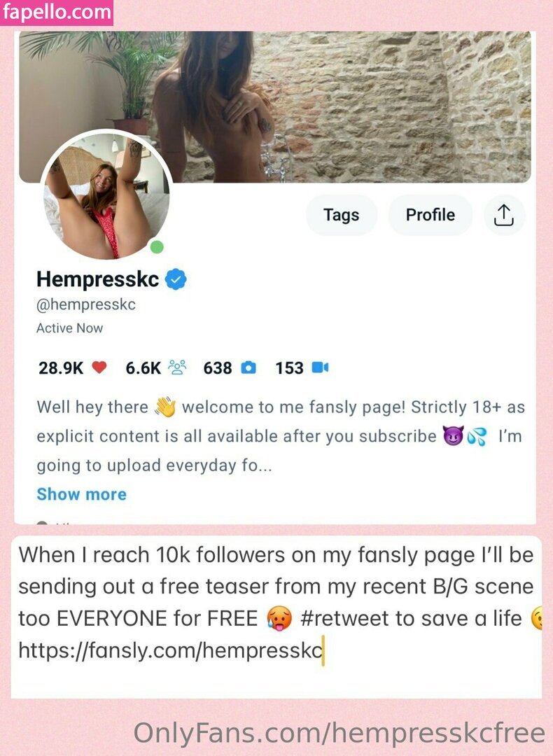Viewport: 553px width, 756px height.
Task: Click the fapello.com logo
Action: tap(57, 13)
